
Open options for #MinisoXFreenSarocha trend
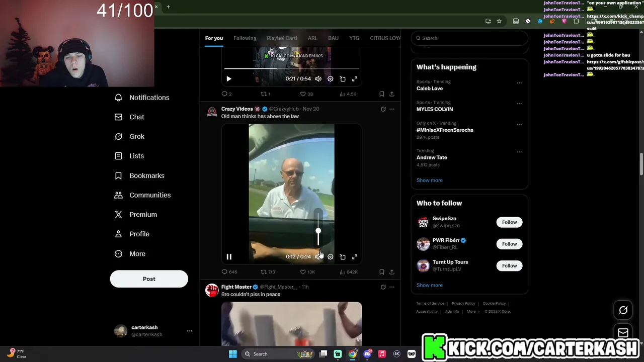[519, 125]
